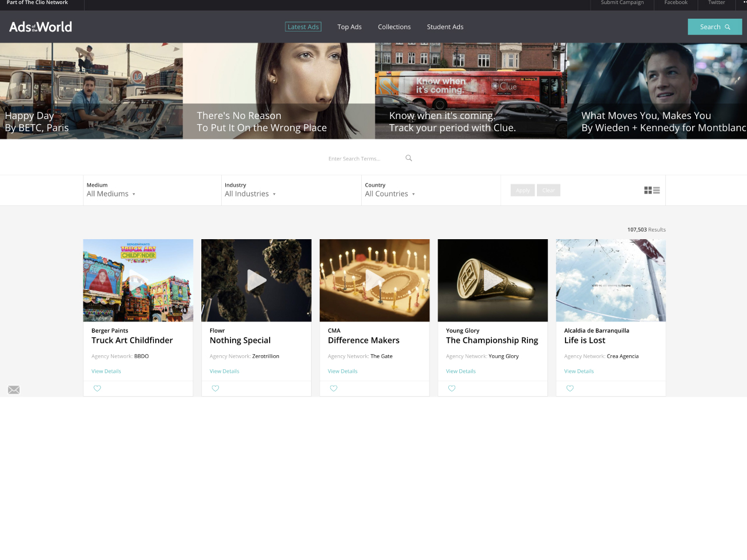View Details for Nothing Special
Image resolution: width=747 pixels, height=560 pixels.
224,371
